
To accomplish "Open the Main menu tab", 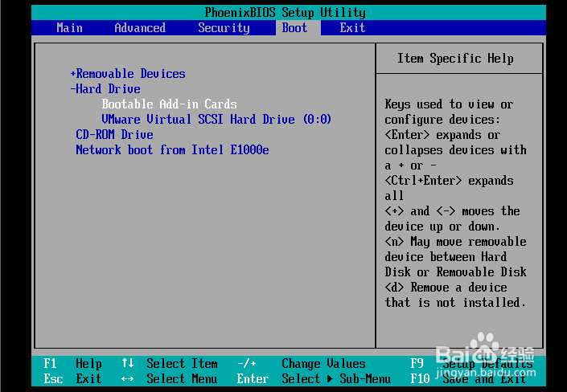I will pyautogui.click(x=69, y=28).
